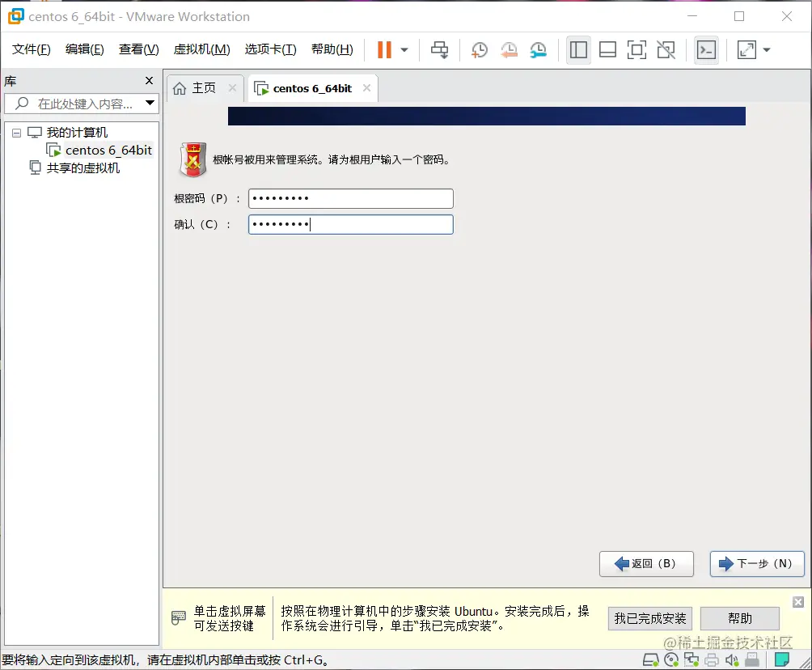
Task: Click the 确认 confirm password field
Action: click(x=350, y=224)
